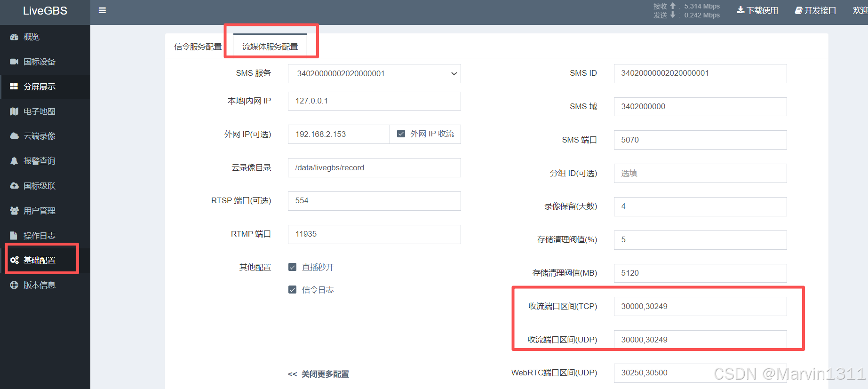Open 版本信息 menu item
The height and width of the screenshot is (389, 868).
tap(45, 285)
